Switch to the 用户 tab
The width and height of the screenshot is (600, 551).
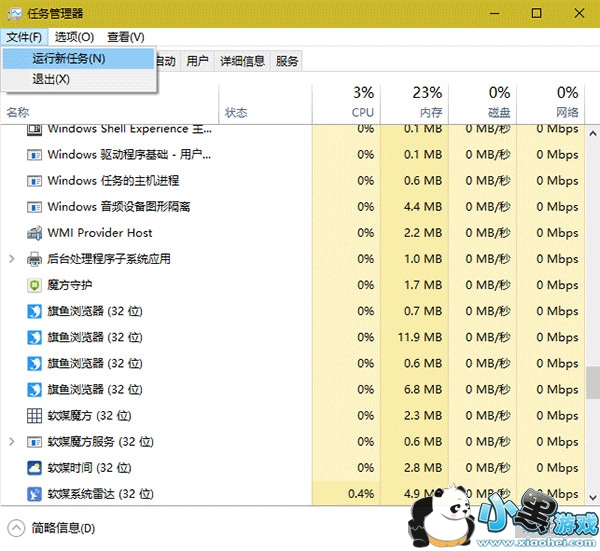point(197,61)
